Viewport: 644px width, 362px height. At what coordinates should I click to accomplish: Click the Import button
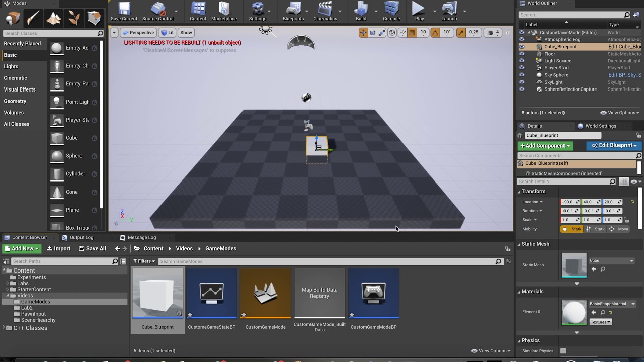(58, 249)
